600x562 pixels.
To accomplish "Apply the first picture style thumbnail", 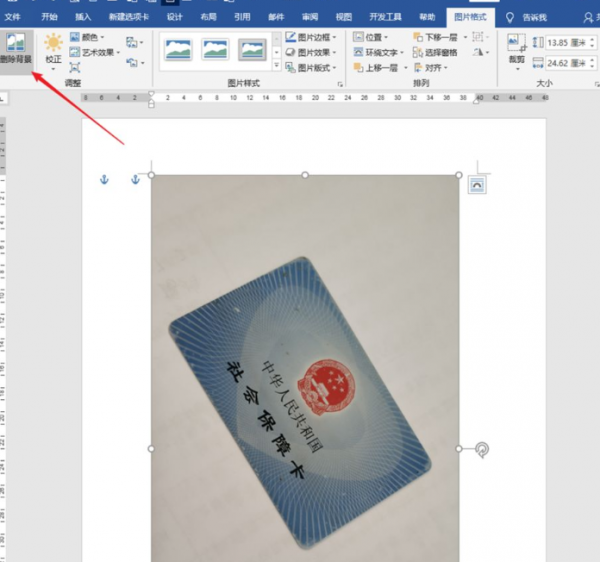I will (178, 50).
